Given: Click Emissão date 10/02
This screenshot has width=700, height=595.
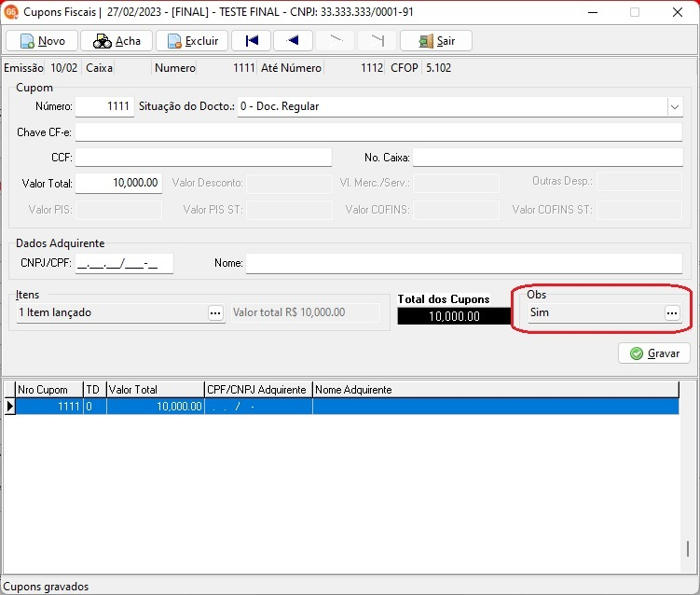Looking at the screenshot, I should pyautogui.click(x=63, y=68).
